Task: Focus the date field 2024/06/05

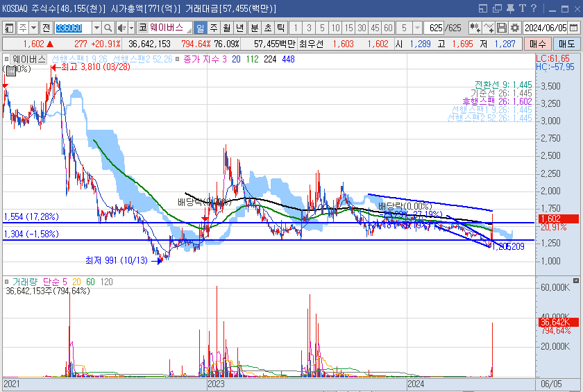Action: tap(546, 28)
